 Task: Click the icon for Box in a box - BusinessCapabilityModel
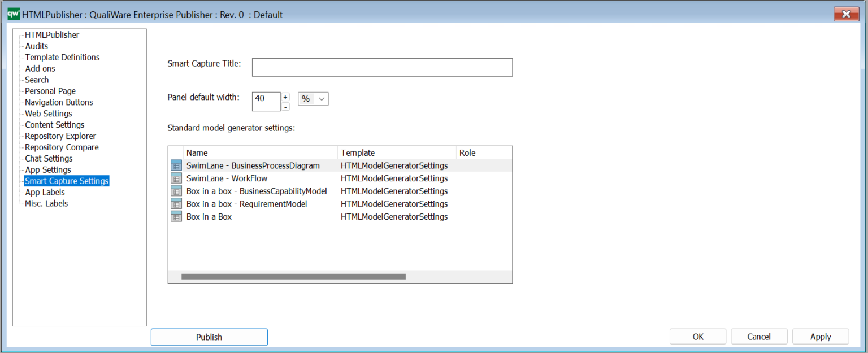click(176, 191)
